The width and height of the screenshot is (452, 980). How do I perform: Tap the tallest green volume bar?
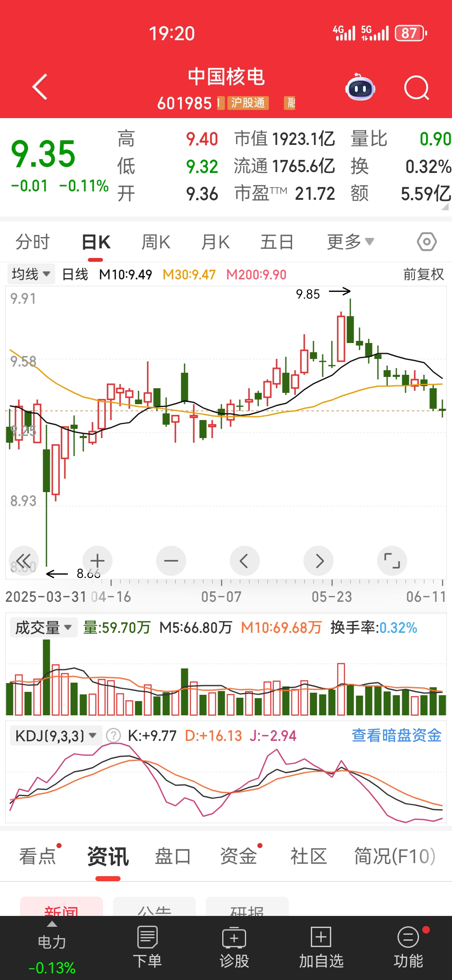(46, 677)
